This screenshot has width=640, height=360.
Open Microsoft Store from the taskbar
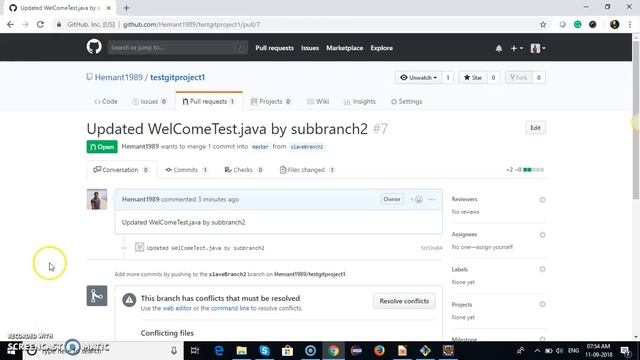287,351
